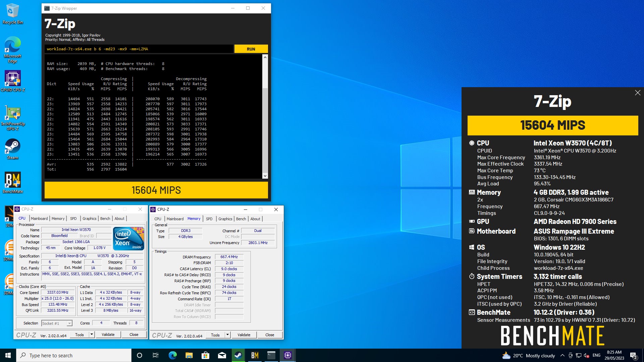This screenshot has width=644, height=362.
Task: Switch to 7-Zip Wrapper console on taskbar
Action: pos(271,355)
